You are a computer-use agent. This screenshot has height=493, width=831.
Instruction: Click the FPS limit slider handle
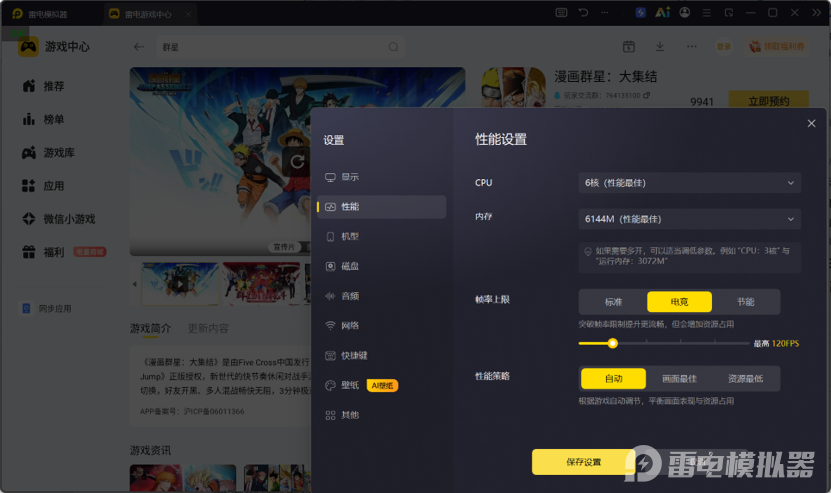[613, 344]
